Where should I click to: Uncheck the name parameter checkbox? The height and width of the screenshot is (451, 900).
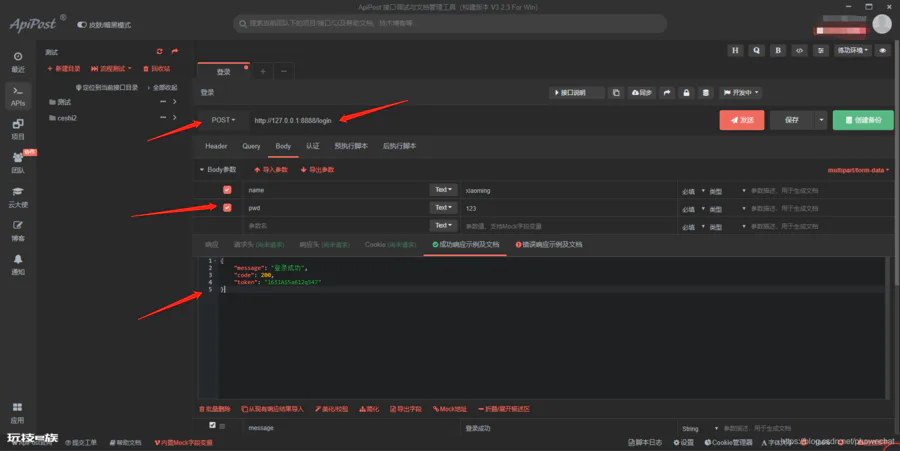coord(227,190)
